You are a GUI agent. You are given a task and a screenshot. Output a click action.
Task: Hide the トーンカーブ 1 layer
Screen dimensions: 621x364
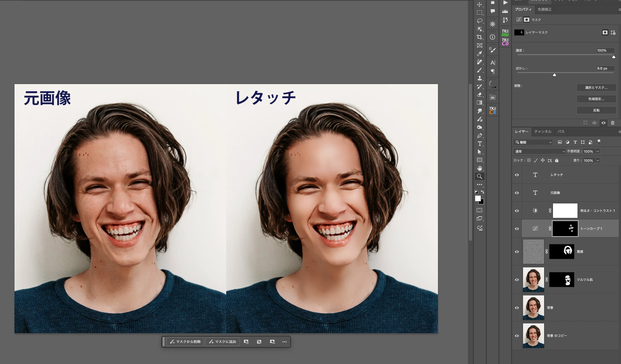(x=517, y=229)
